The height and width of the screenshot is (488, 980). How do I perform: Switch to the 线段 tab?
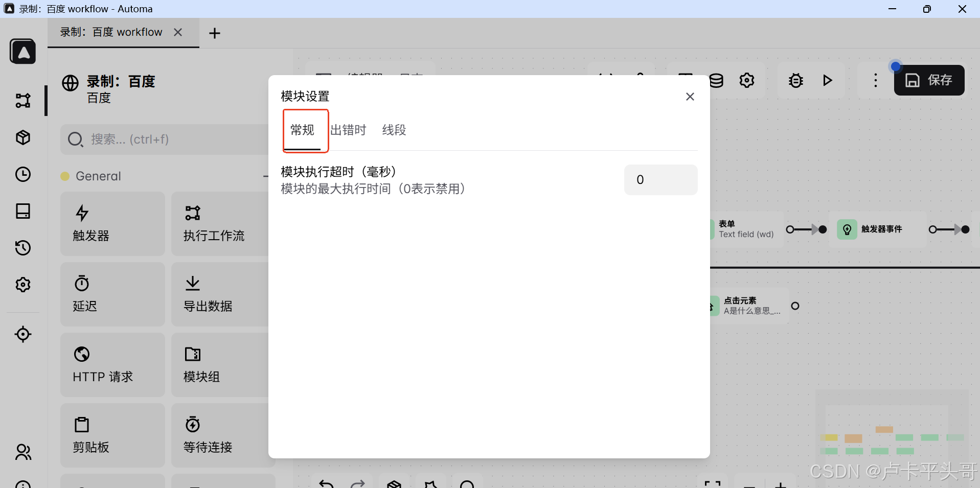394,130
